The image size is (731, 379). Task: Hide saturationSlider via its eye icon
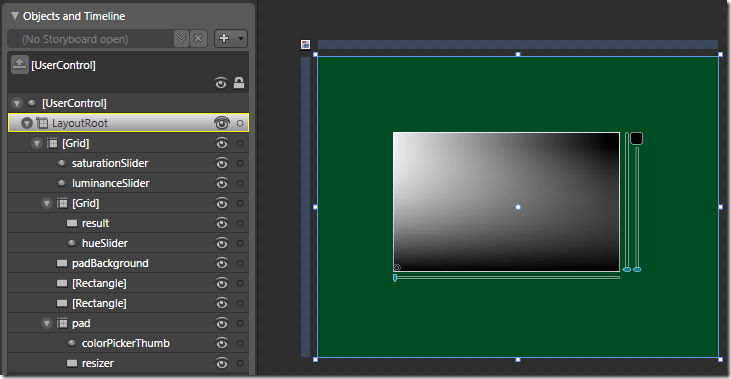click(x=221, y=163)
